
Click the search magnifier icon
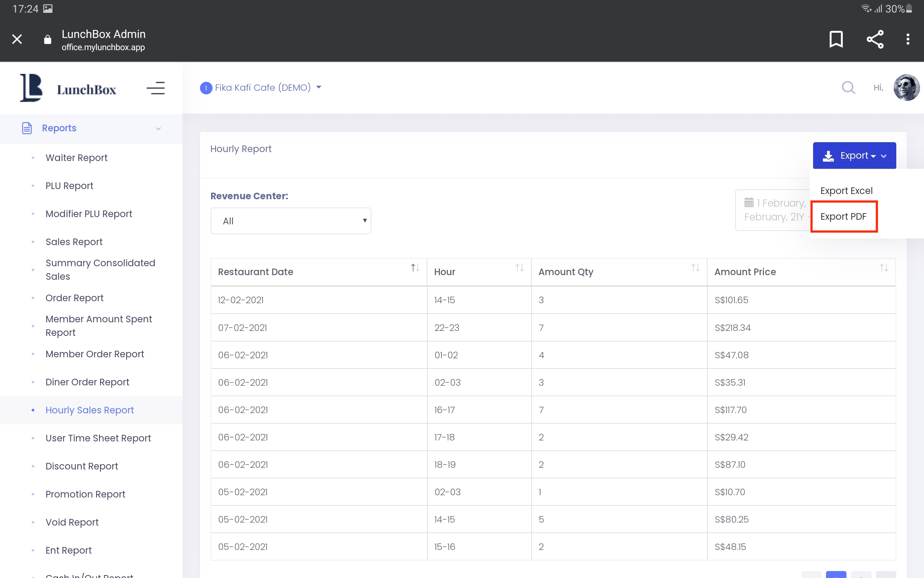(x=848, y=87)
